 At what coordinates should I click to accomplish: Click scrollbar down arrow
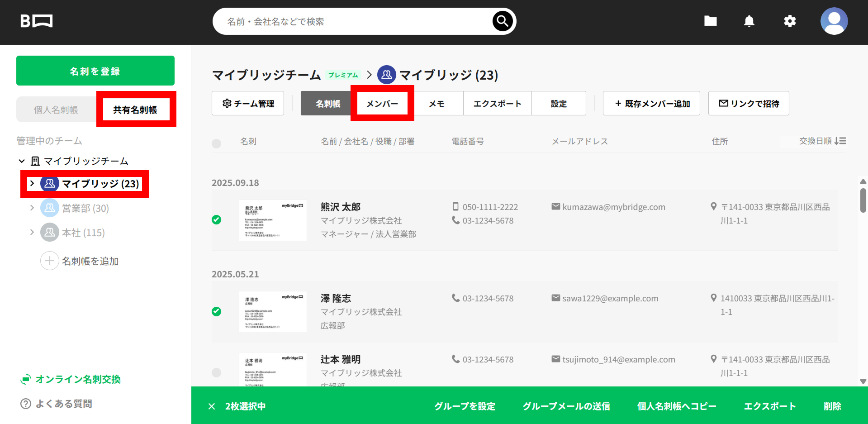coord(863,381)
